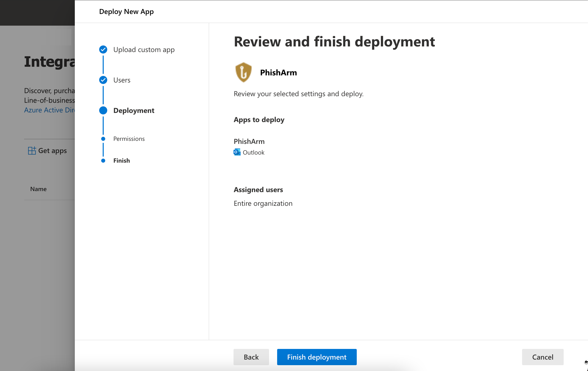Click the Get apps grid icon
Screen dimensions: 588x371
tap(32, 150)
